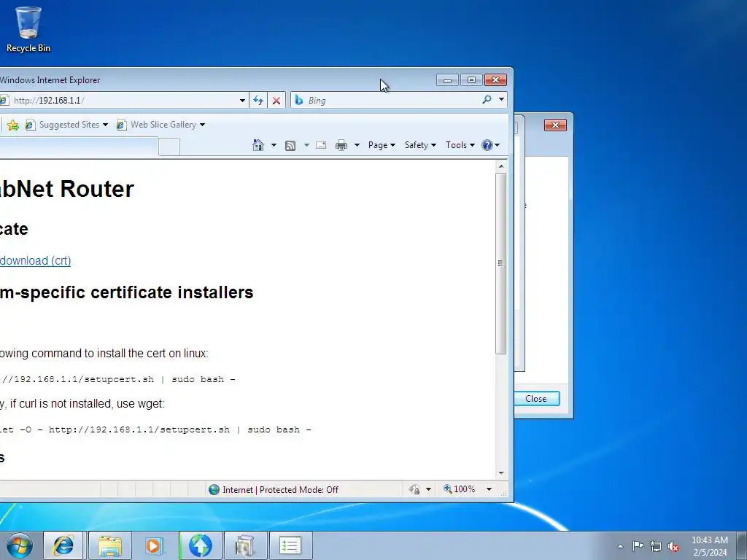Click the Show Desktop strip on taskbar

pos(743,545)
